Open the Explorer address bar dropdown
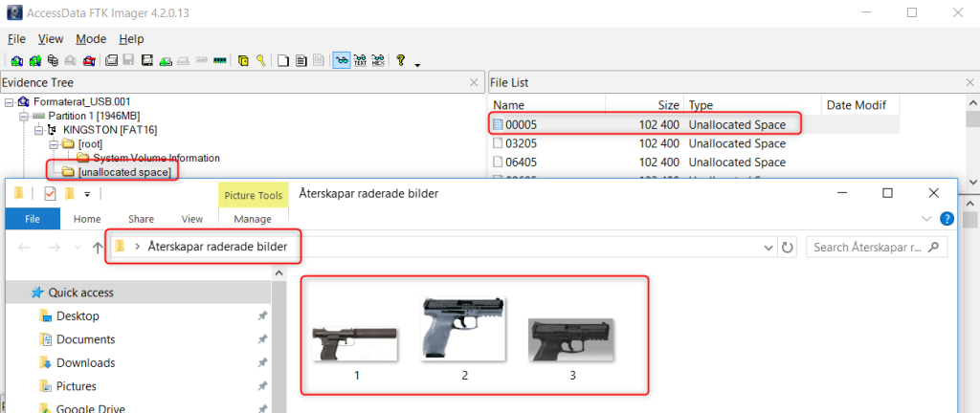Viewport: 980px width, 413px height. pyautogui.click(x=767, y=248)
